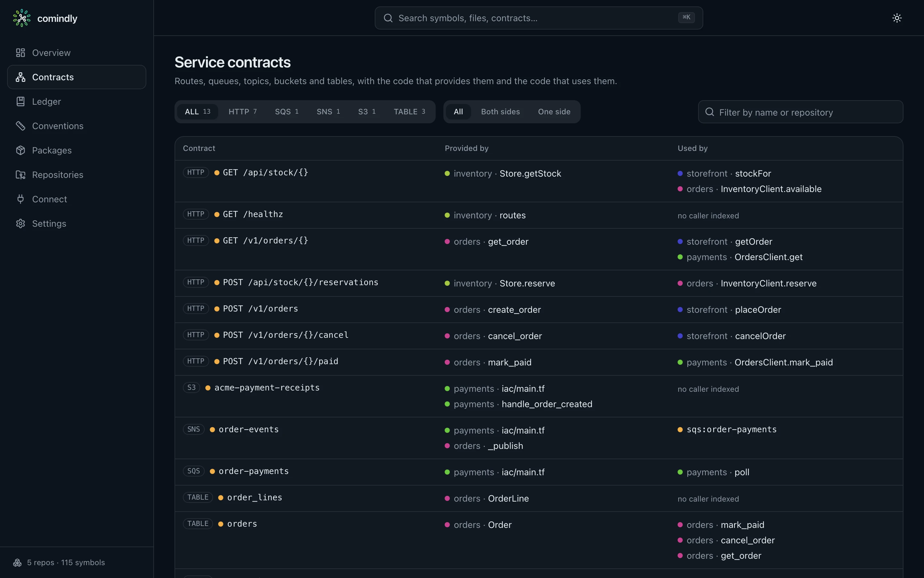Filter contracts by TABLE type
The height and width of the screenshot is (578, 924).
[x=409, y=112]
